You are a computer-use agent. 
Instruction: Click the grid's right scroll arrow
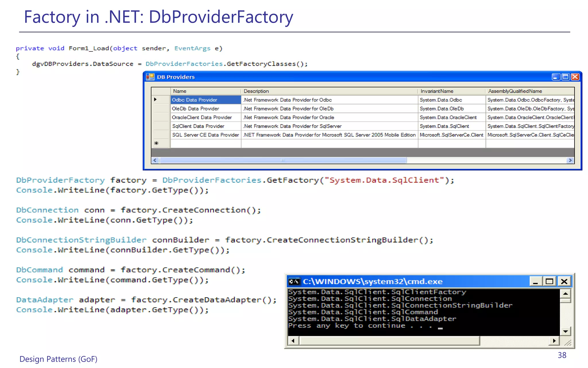[x=570, y=160]
